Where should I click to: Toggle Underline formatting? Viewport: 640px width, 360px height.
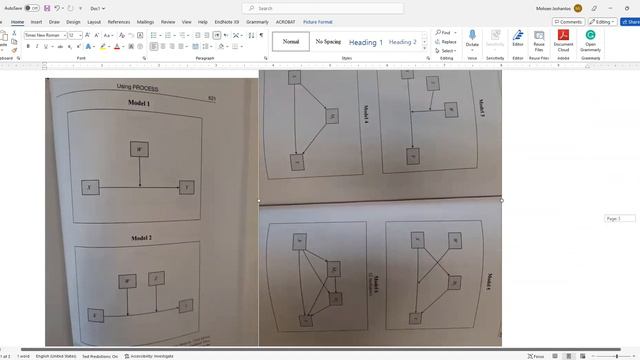click(x=46, y=47)
